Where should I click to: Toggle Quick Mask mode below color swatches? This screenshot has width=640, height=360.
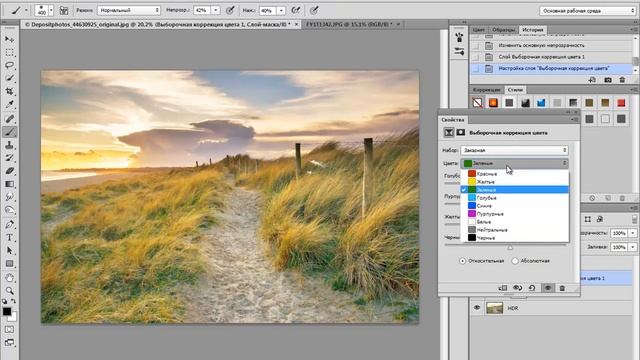(9, 329)
